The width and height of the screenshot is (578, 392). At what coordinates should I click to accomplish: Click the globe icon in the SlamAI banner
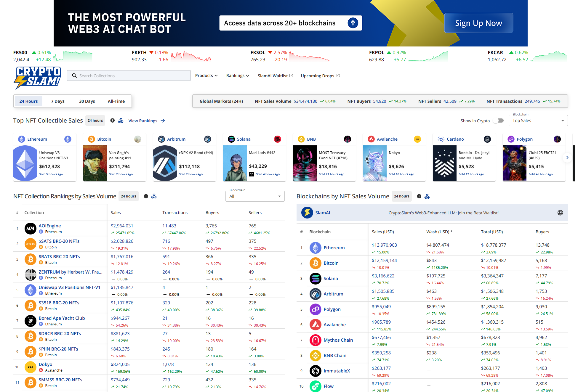coord(560,213)
